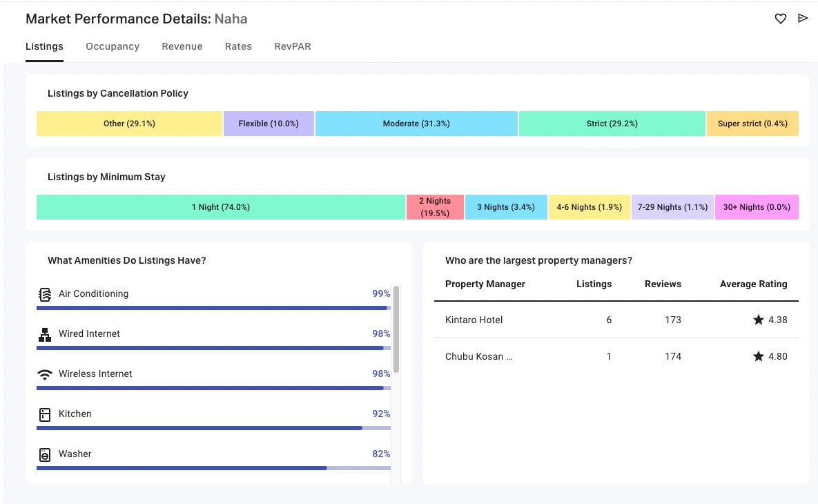Image resolution: width=818 pixels, height=504 pixels.
Task: Click the star icon beside 4.38 rating
Action: [759, 320]
